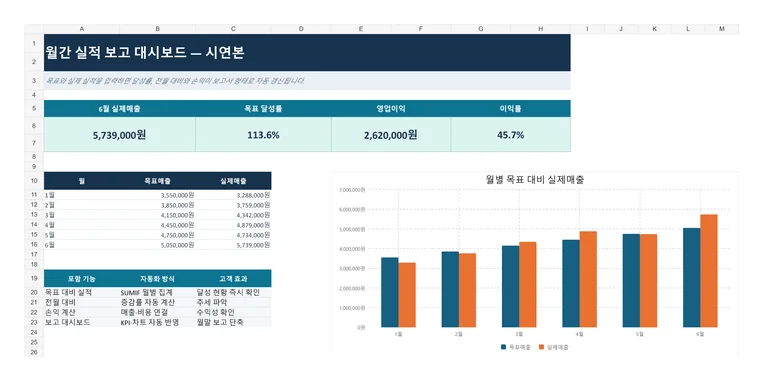Click target sales cell 5,050,000원
The width and height of the screenshot is (763, 381).
point(157,245)
